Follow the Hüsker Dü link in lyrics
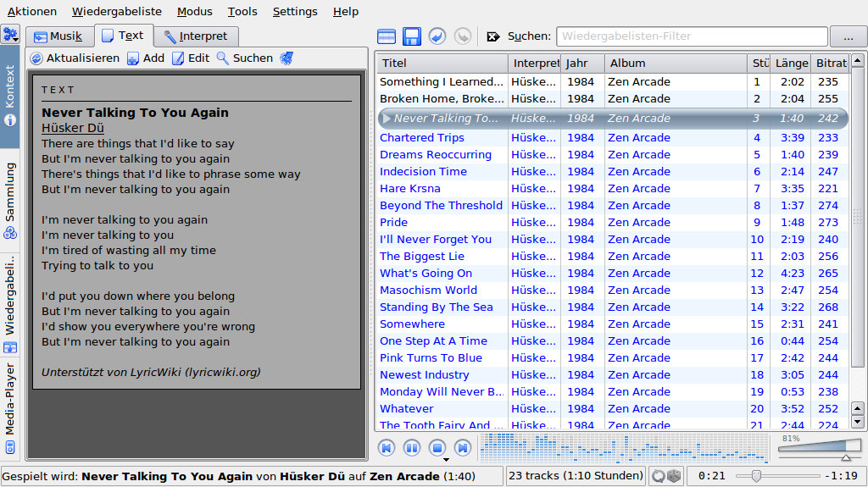Image resolution: width=868 pixels, height=487 pixels. [x=73, y=128]
